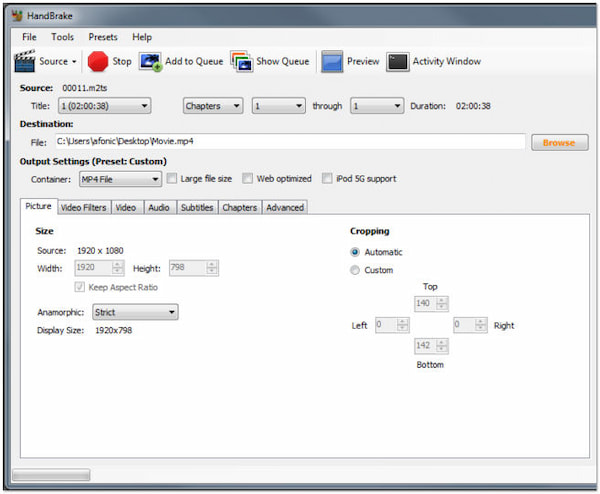The height and width of the screenshot is (494, 600).
Task: Click the Duration value 02:00:38
Action: [473, 106]
